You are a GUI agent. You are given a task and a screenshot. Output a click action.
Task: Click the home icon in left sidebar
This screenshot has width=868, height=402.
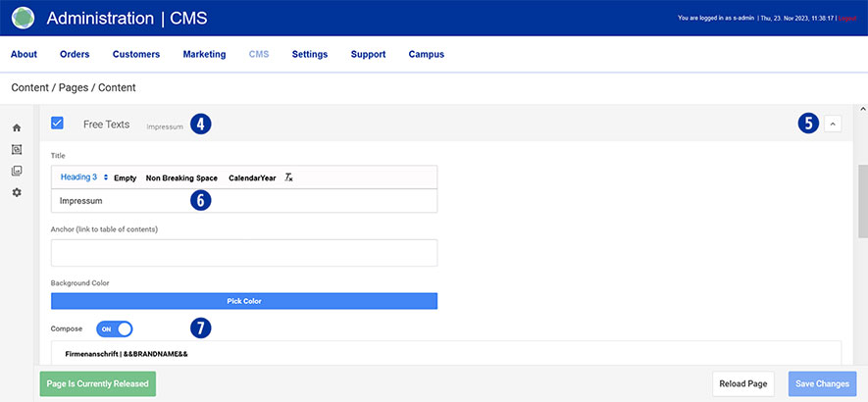[17, 128]
